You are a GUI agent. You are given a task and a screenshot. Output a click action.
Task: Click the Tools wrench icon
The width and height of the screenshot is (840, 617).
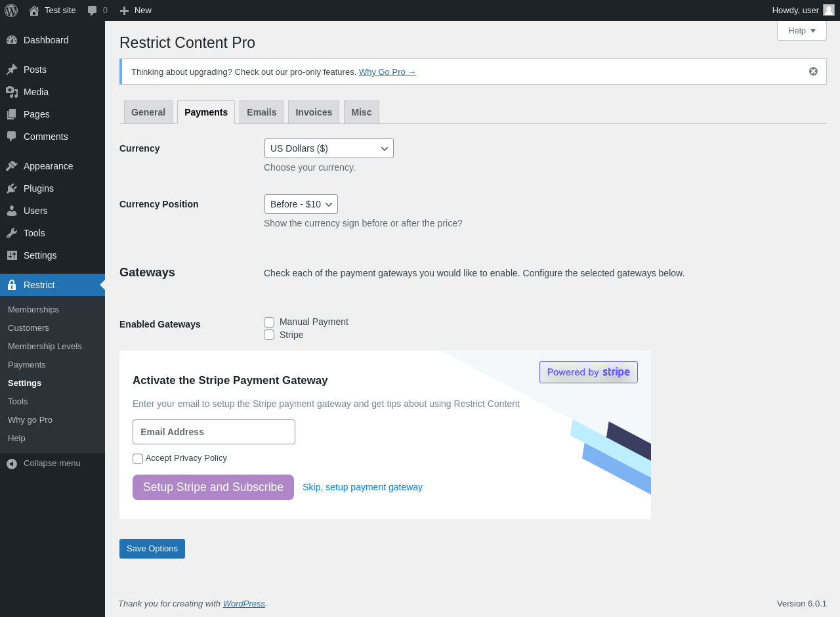coord(12,233)
